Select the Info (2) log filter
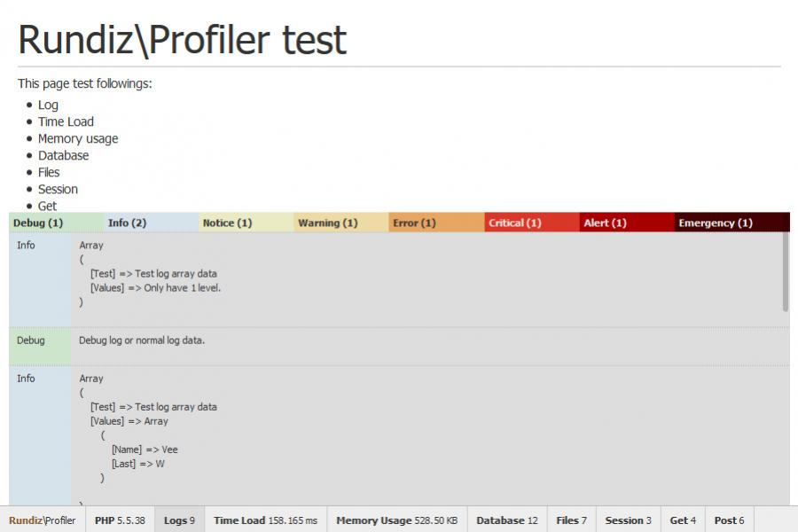Screen dimensions: 798x532 (x=126, y=223)
